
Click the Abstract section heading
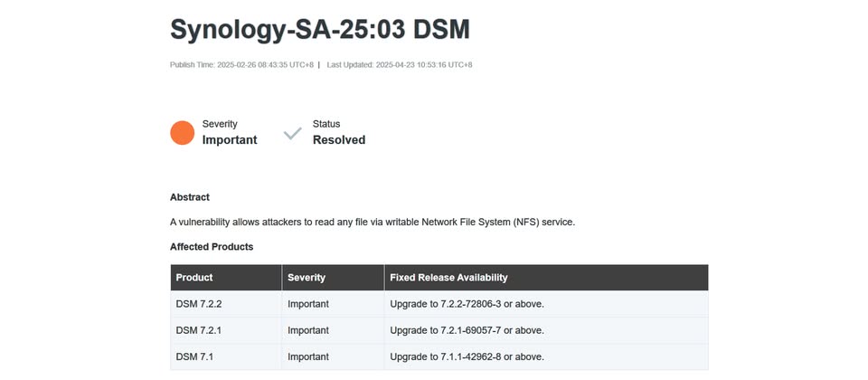point(190,197)
